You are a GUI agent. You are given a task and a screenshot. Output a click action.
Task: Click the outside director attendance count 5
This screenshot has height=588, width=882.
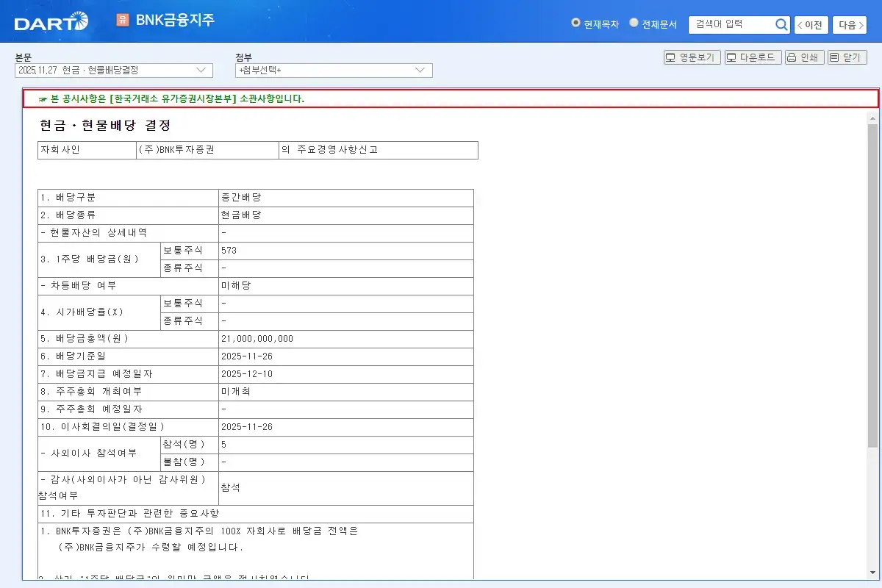tap(223, 445)
